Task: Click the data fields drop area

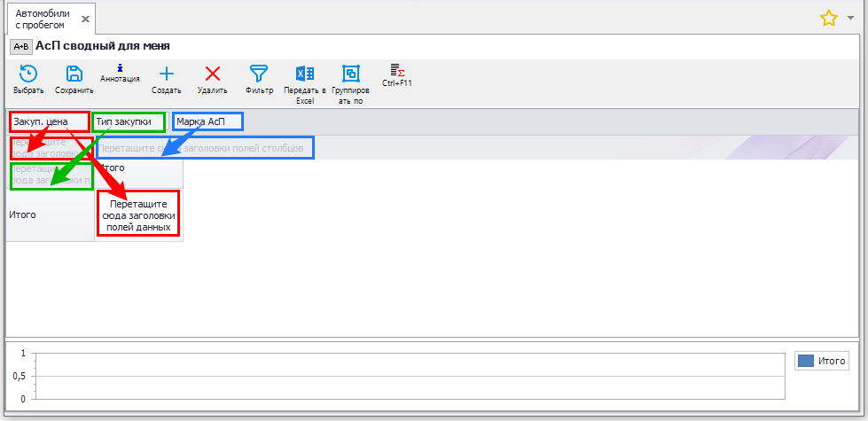Action: (x=137, y=214)
